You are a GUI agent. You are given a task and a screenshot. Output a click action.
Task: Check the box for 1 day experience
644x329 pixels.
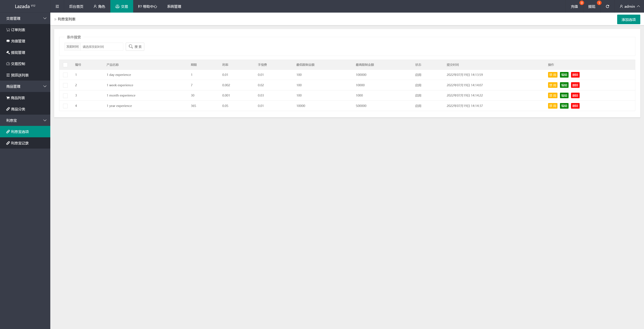coord(65,75)
